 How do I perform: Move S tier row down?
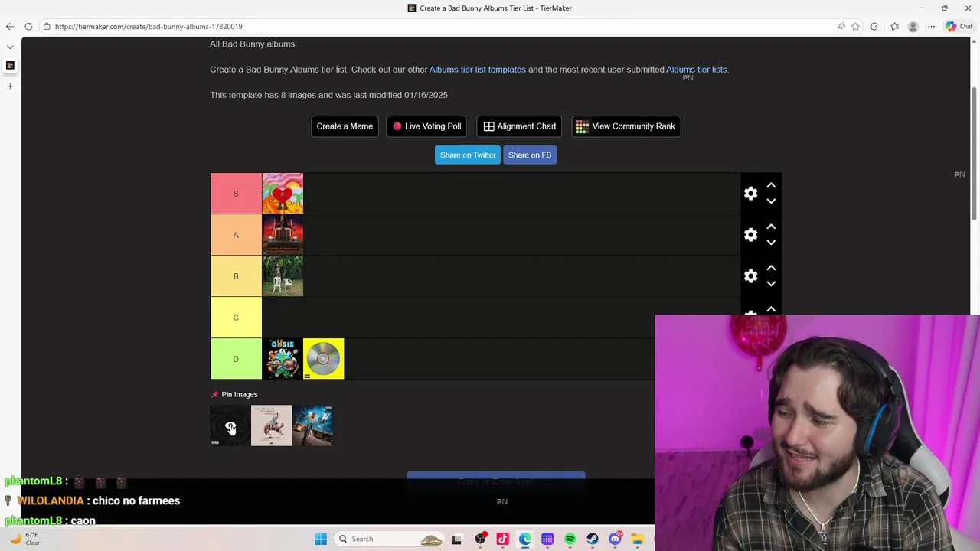pos(771,201)
